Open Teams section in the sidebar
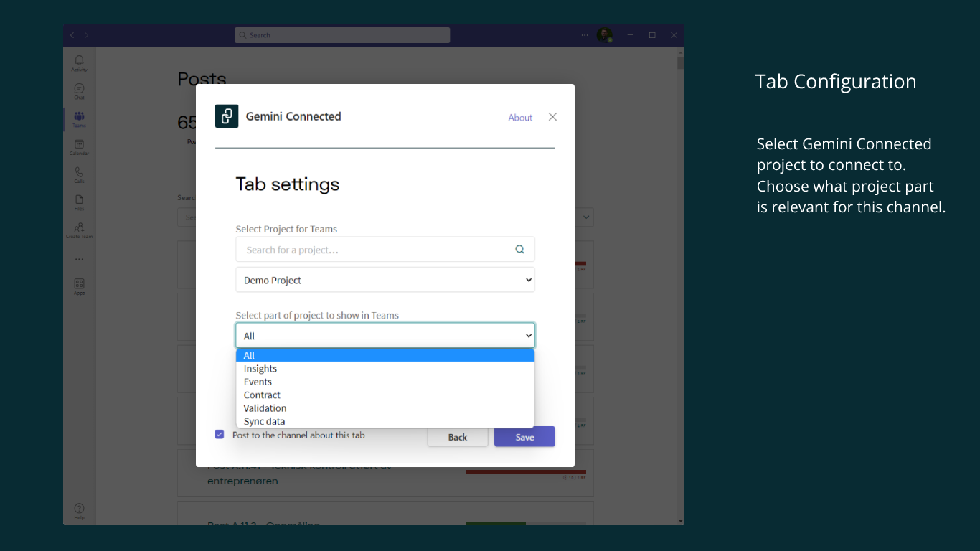 [79, 119]
